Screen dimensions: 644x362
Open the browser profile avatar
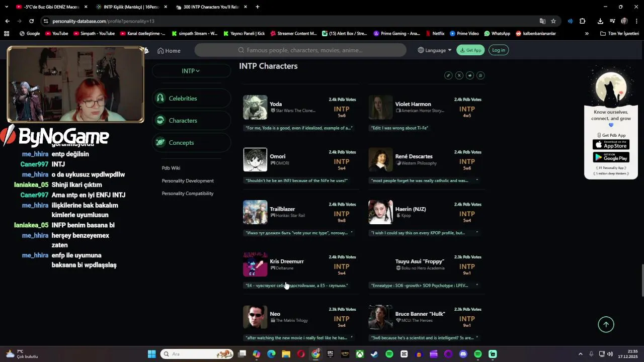point(624,21)
